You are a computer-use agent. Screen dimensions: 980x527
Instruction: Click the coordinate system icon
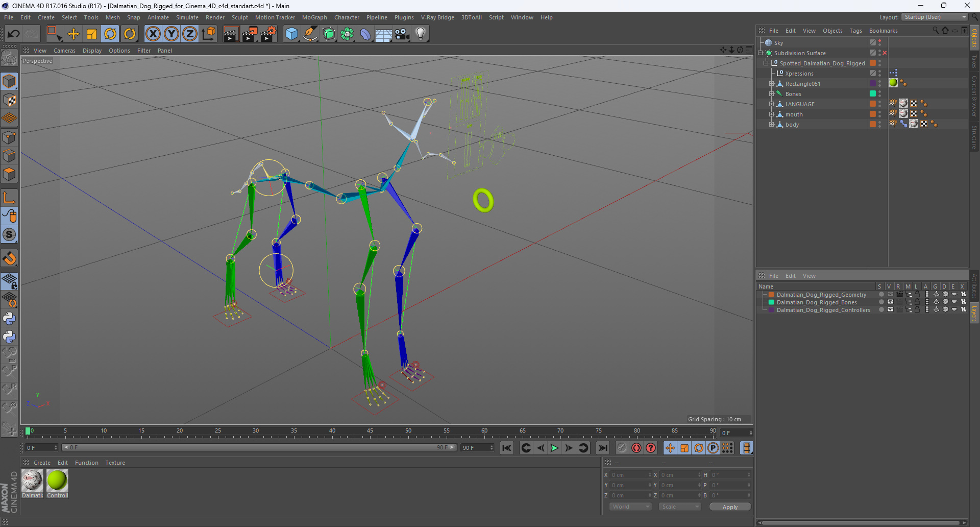(209, 34)
